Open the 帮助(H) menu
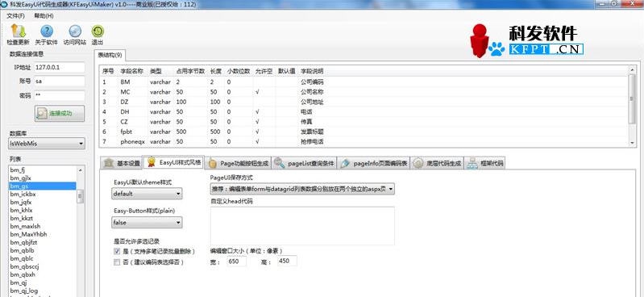Viewport: 644px width, 297px height. pyautogui.click(x=44, y=15)
